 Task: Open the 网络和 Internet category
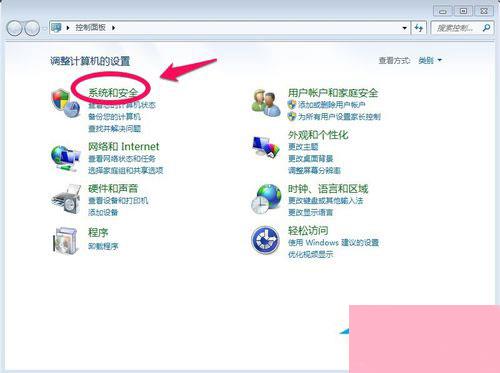[x=123, y=146]
